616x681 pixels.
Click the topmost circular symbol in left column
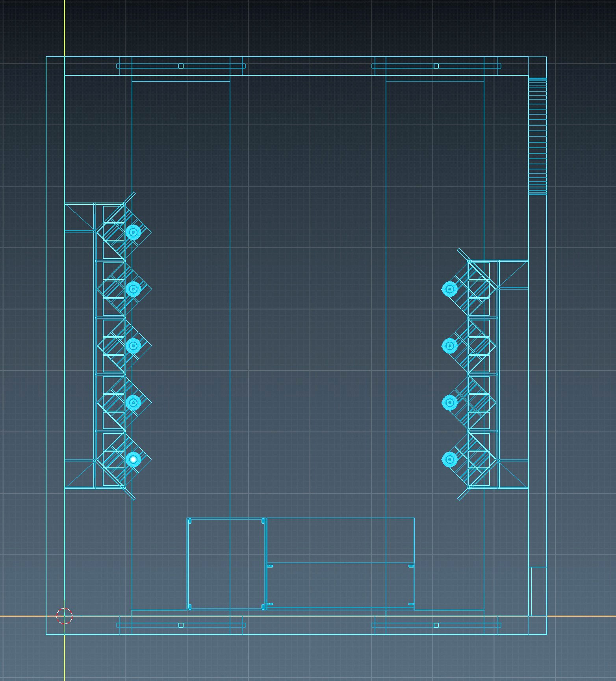[x=133, y=232]
